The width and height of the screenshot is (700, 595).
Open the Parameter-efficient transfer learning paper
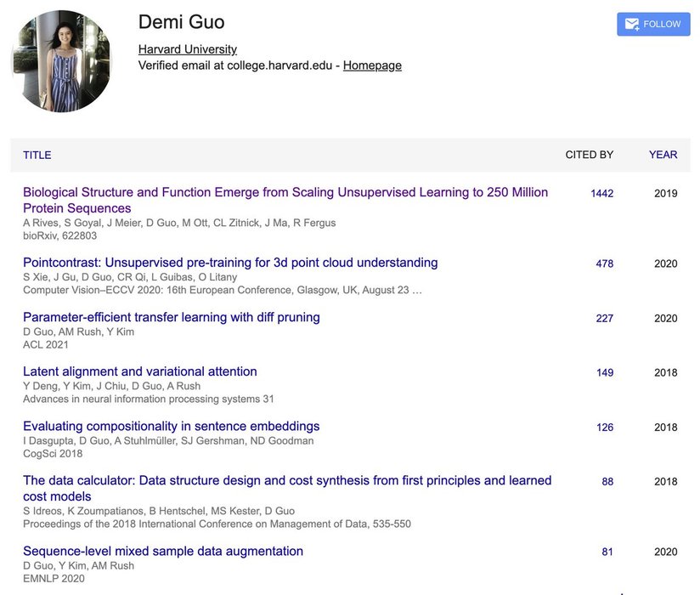(172, 317)
